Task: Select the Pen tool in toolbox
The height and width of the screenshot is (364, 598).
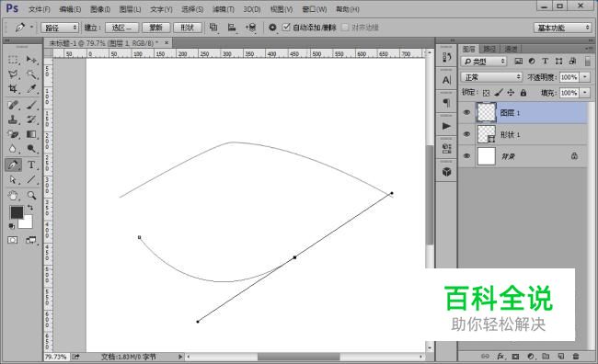Action: point(13,165)
